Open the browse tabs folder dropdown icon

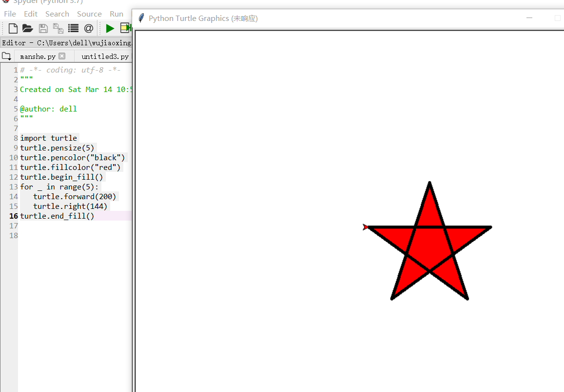coord(6,56)
